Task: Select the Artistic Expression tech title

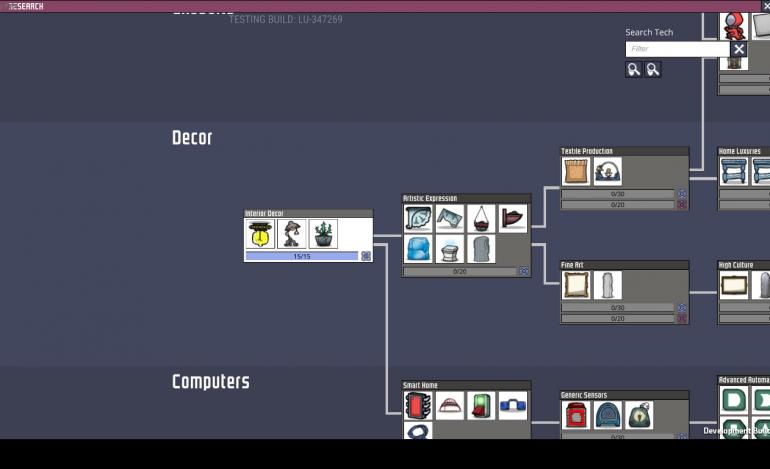Action: coord(430,198)
